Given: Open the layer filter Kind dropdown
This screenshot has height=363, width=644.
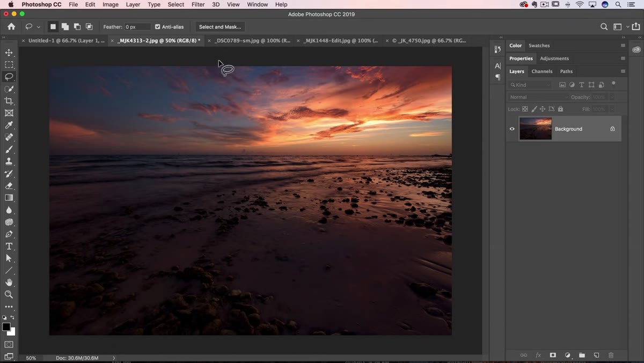Looking at the screenshot, I should coord(530,85).
